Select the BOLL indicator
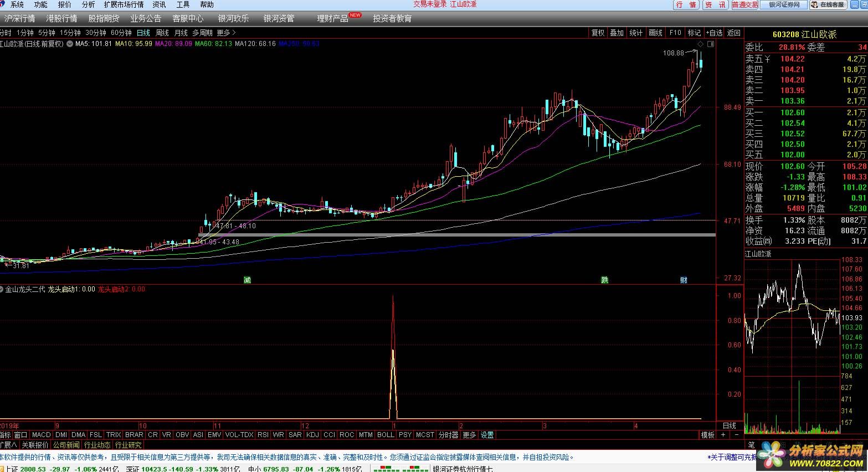 point(386,435)
